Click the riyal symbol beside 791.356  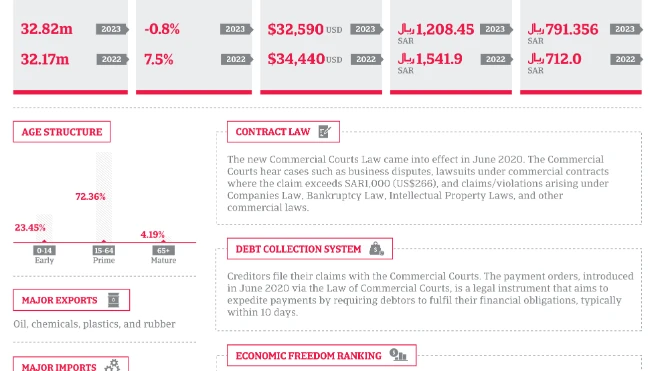tap(536, 29)
